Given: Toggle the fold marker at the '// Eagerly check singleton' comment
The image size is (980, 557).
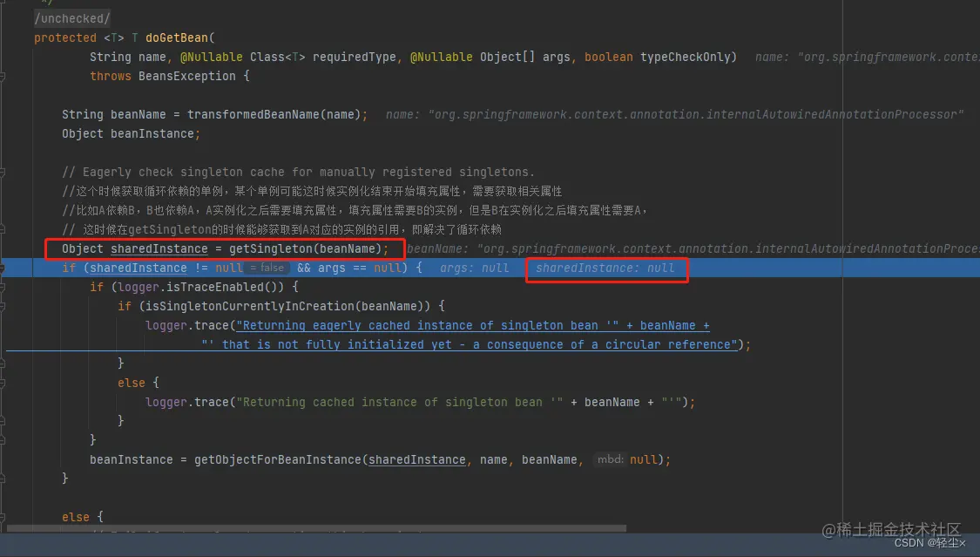Looking at the screenshot, I should 3,172.
